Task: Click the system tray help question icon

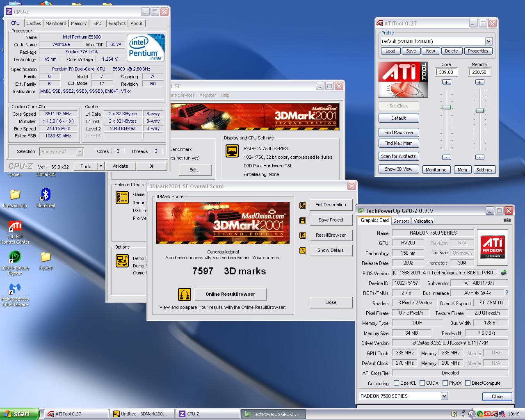Action: (x=454, y=414)
